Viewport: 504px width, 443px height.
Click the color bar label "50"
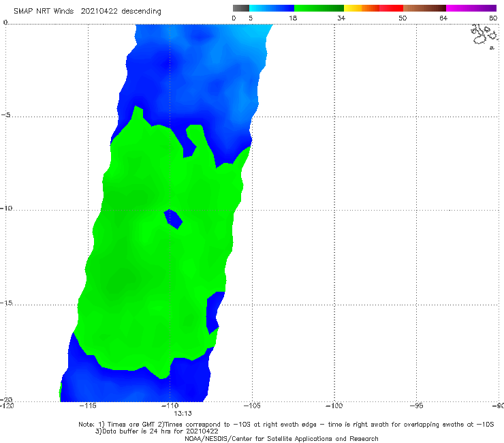(403, 18)
